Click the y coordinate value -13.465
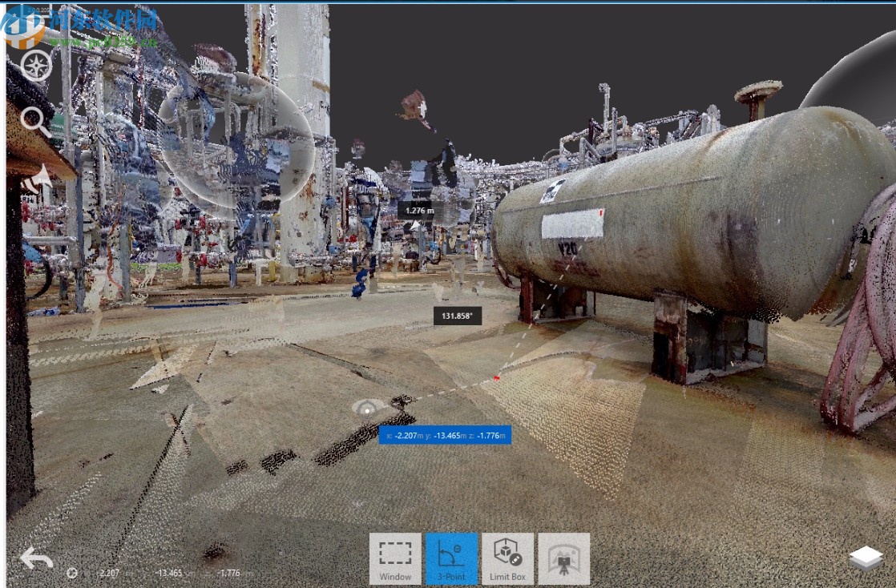This screenshot has width=896, height=588. [x=169, y=574]
